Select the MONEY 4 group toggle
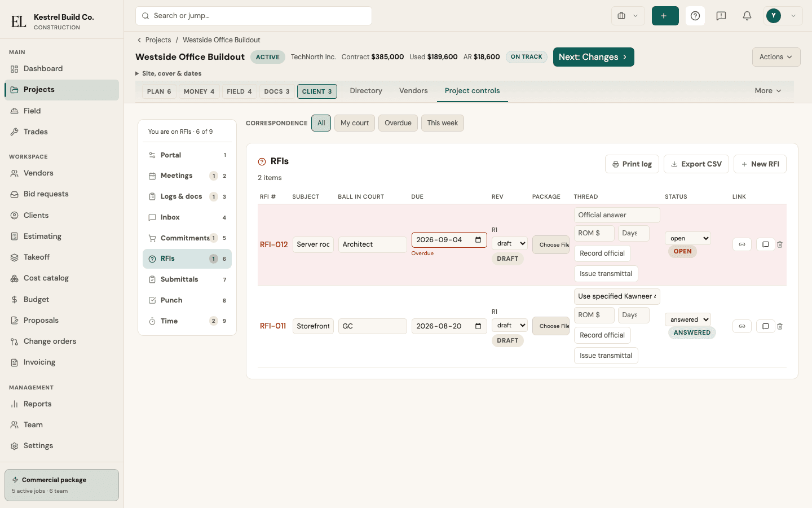Image resolution: width=812 pixels, height=508 pixels. point(199,91)
